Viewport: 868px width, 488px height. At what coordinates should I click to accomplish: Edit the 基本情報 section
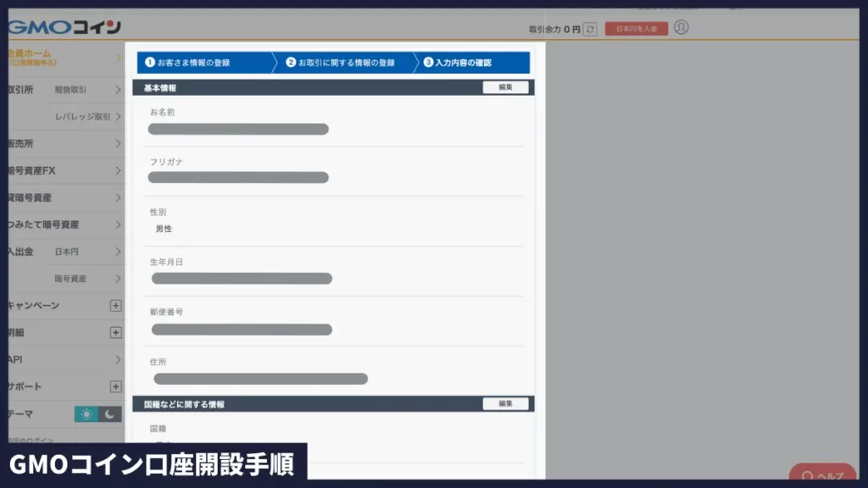pos(505,87)
